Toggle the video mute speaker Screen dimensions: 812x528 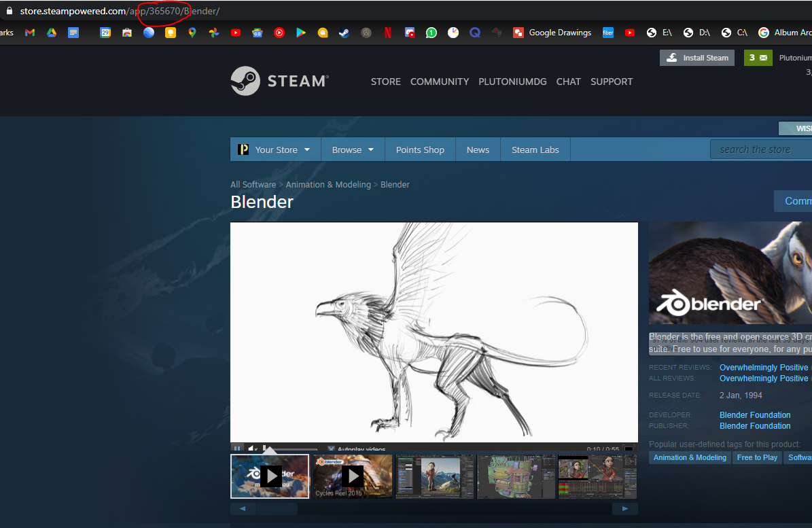pos(253,448)
